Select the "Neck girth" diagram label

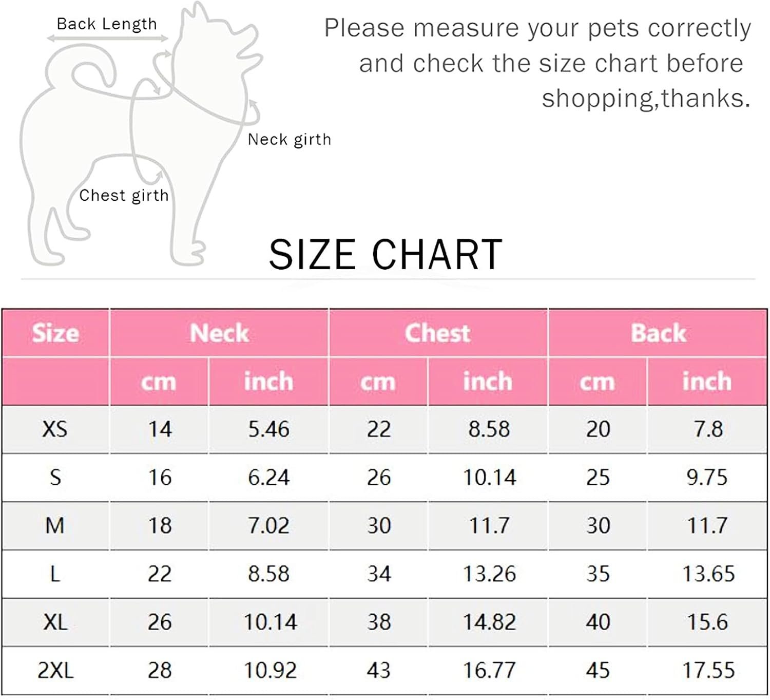289,139
